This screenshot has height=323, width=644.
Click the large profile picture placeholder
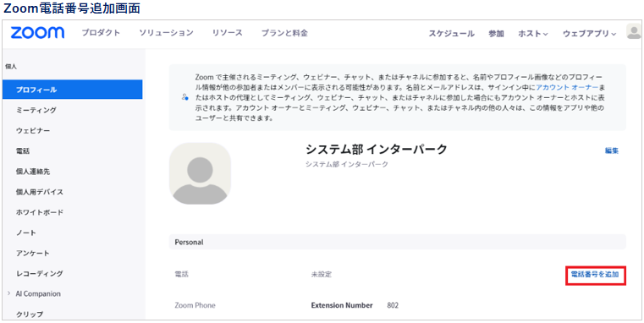tap(200, 173)
